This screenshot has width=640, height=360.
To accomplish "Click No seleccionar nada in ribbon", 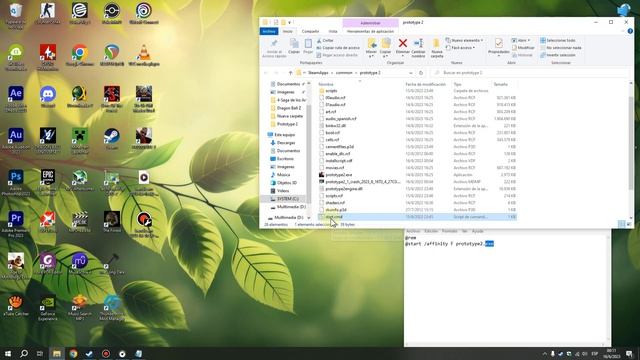I will pyautogui.click(x=561, y=48).
